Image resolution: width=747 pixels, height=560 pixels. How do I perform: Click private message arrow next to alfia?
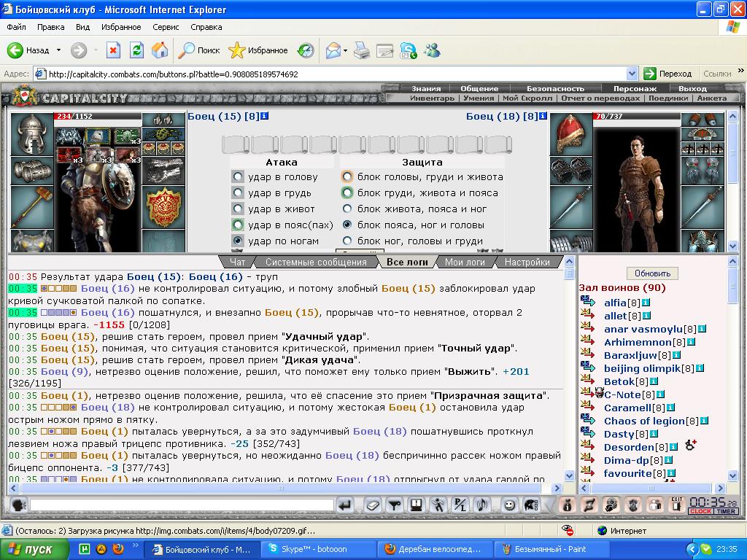click(x=588, y=301)
